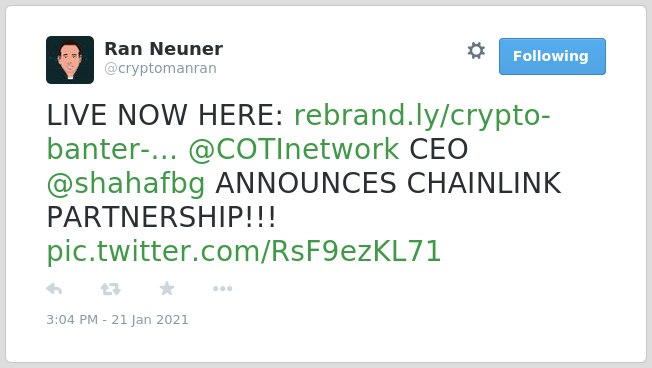Screen dimensions: 652x368
Task: Click the 'PARTNERSHIP!!!' text
Action: pos(161,217)
